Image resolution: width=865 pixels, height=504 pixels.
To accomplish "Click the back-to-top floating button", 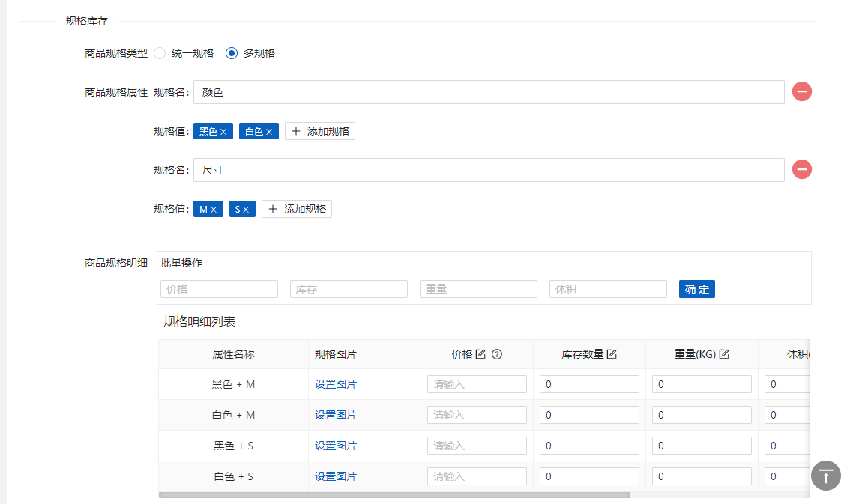I will [x=825, y=476].
